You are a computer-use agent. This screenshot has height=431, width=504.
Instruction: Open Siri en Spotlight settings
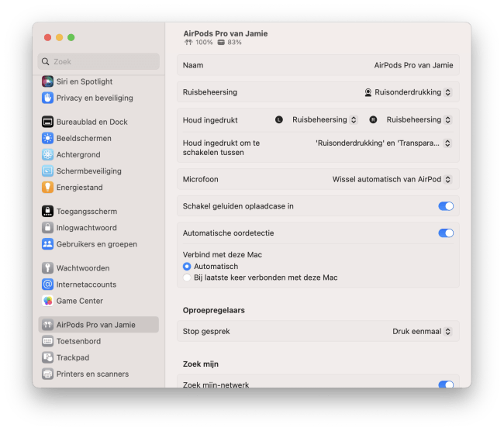tap(85, 81)
